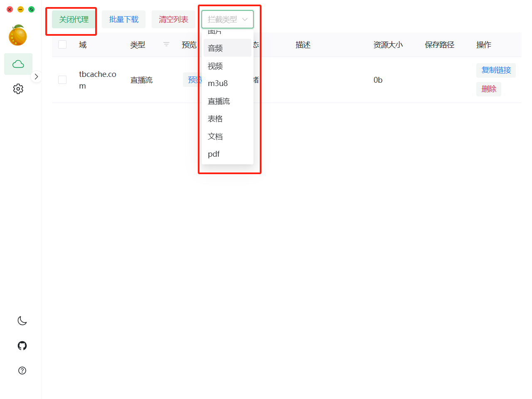The image size is (532, 399).
Task: Clear the list using 清空列表
Action: tap(173, 19)
